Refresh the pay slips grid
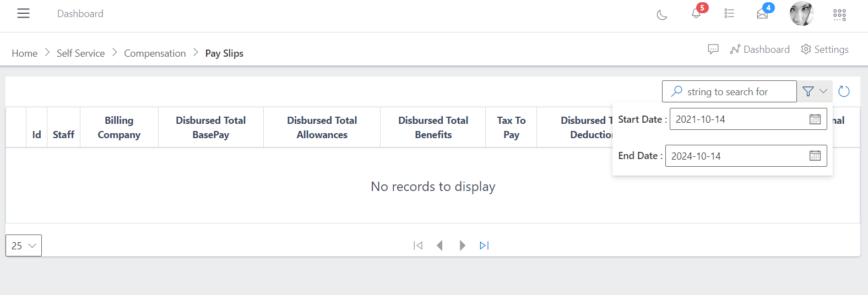This screenshot has width=868, height=295. point(844,91)
